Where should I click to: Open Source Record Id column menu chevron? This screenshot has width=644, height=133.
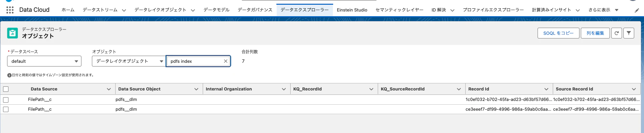[634, 89]
